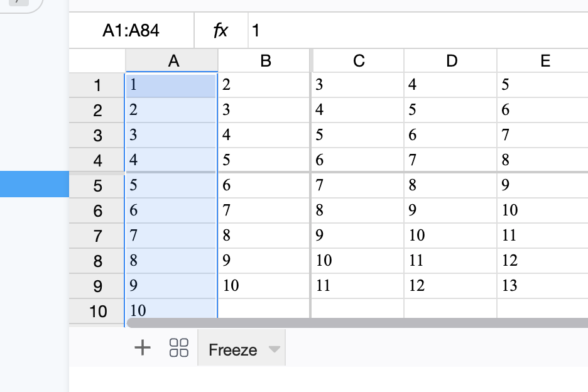Select cell C5 containing the value 7

point(357,185)
